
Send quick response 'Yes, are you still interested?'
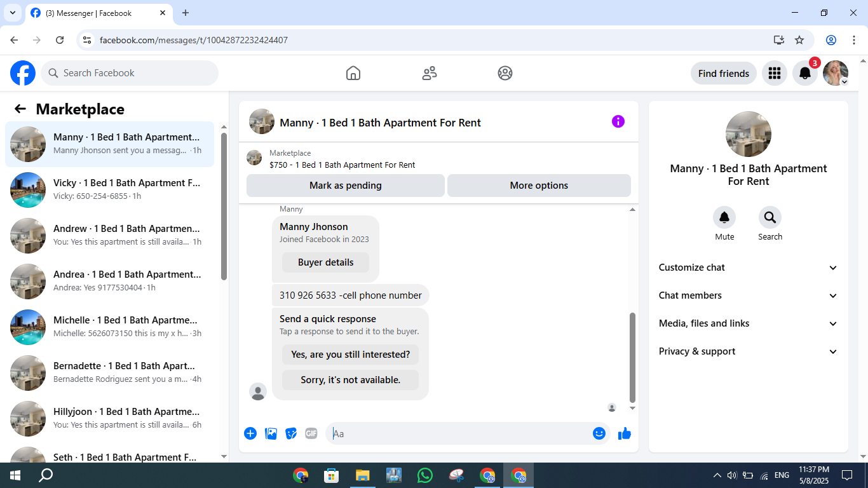[350, 355]
